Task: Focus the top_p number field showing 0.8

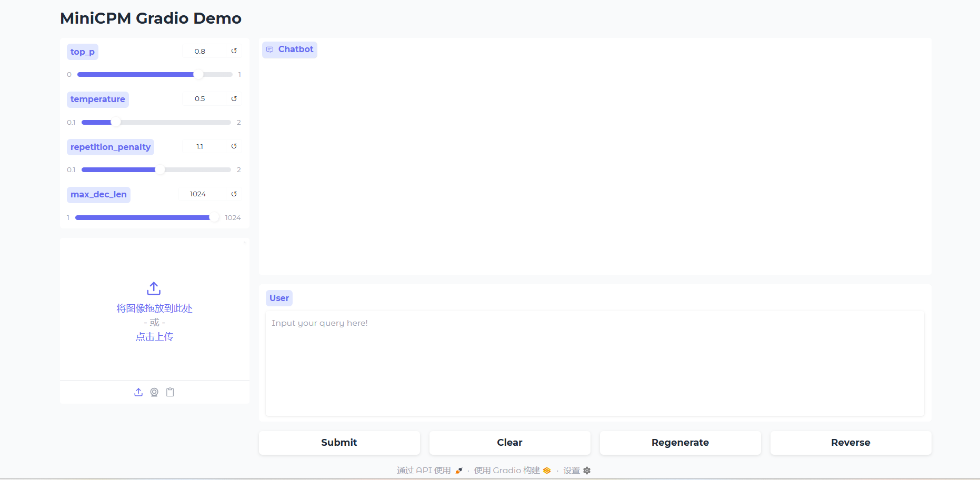Action: (x=204, y=51)
